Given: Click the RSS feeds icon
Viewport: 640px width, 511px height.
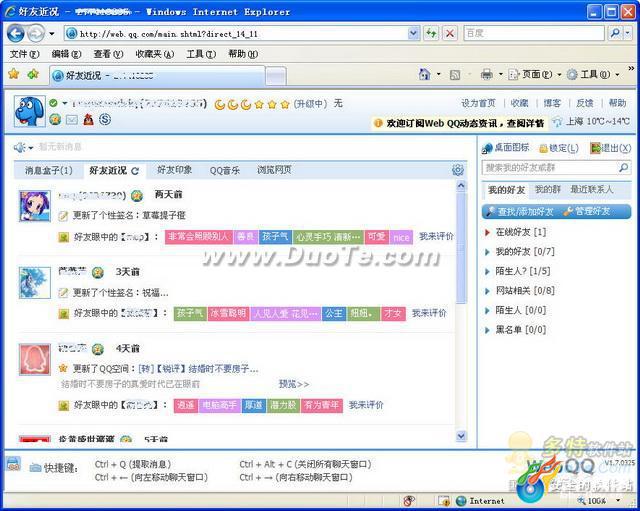Looking at the screenshot, I should coord(455,75).
